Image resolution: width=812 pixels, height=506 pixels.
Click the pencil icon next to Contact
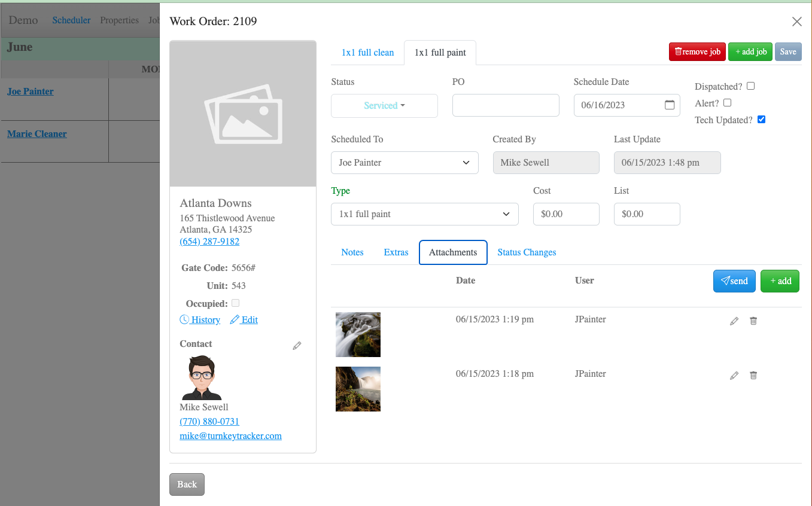pyautogui.click(x=297, y=346)
